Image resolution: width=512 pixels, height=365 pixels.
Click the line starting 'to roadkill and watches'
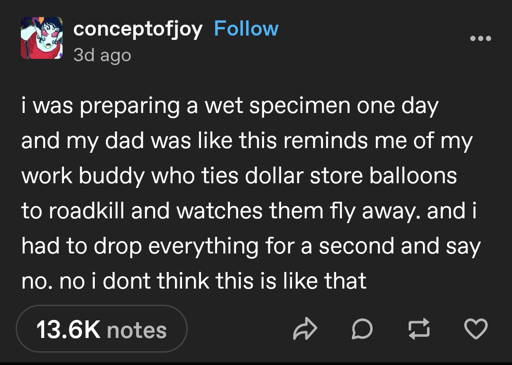249,211
